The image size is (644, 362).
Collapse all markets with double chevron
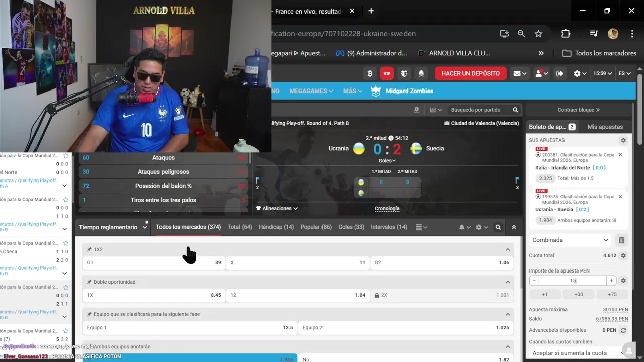point(514,227)
